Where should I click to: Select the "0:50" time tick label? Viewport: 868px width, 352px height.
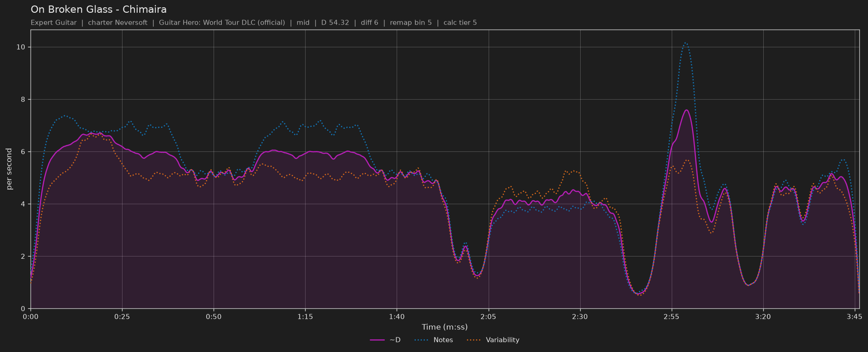(x=214, y=317)
